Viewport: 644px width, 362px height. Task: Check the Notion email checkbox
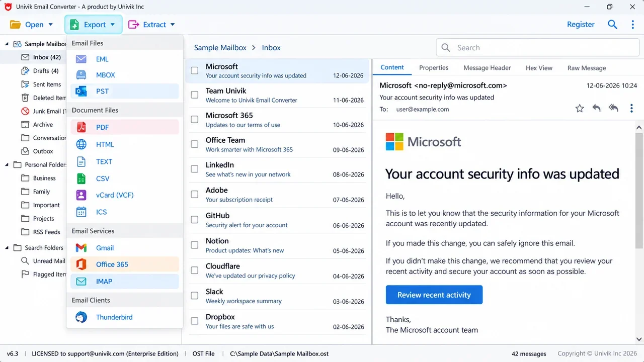(194, 245)
